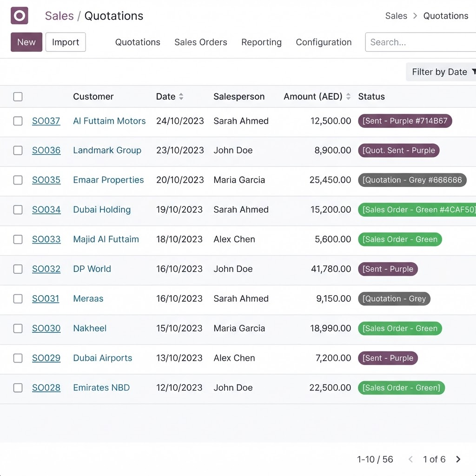
Task: Toggle the select-all header checkbox
Action: tap(18, 97)
